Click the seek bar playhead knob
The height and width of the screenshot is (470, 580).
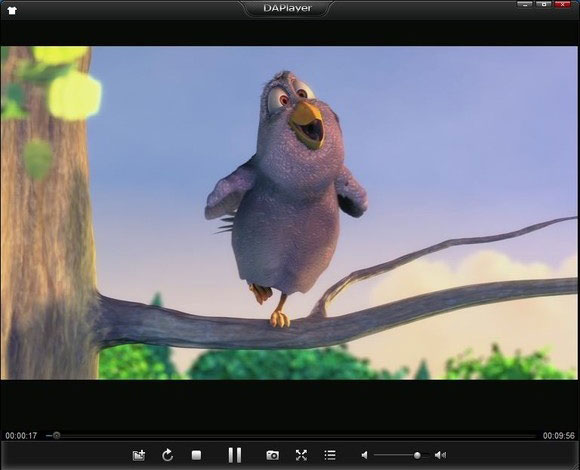point(56,436)
